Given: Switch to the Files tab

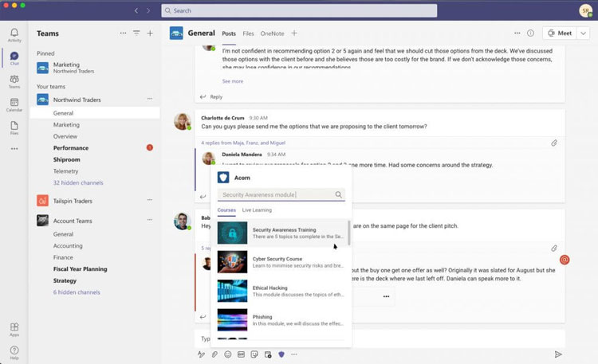Looking at the screenshot, I should (248, 33).
